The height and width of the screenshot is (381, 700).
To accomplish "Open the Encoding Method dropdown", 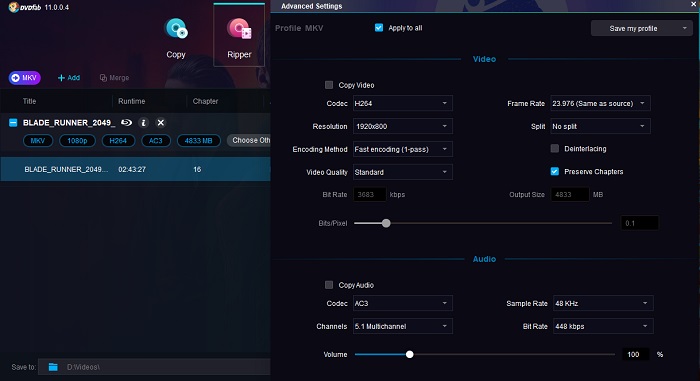I will click(x=403, y=149).
